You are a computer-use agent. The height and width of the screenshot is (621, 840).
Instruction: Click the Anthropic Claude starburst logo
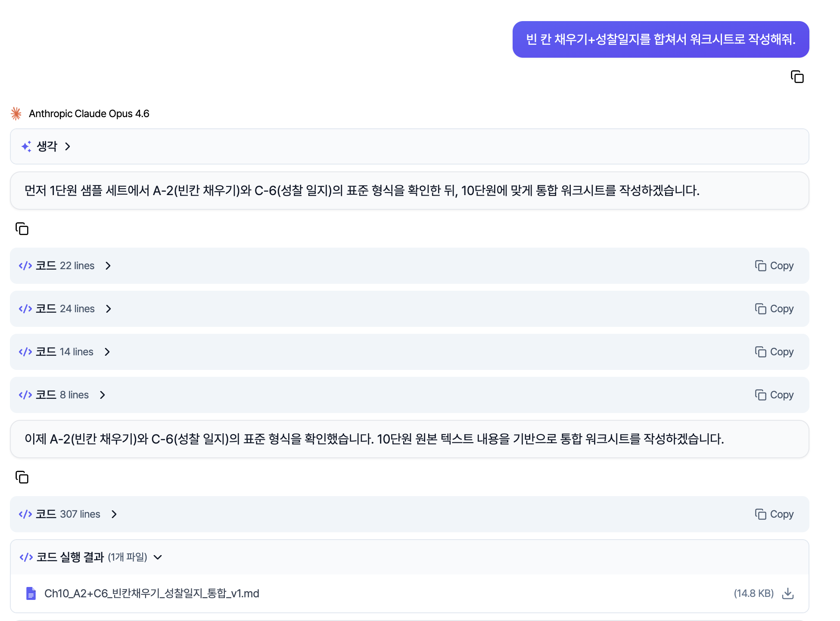point(16,114)
